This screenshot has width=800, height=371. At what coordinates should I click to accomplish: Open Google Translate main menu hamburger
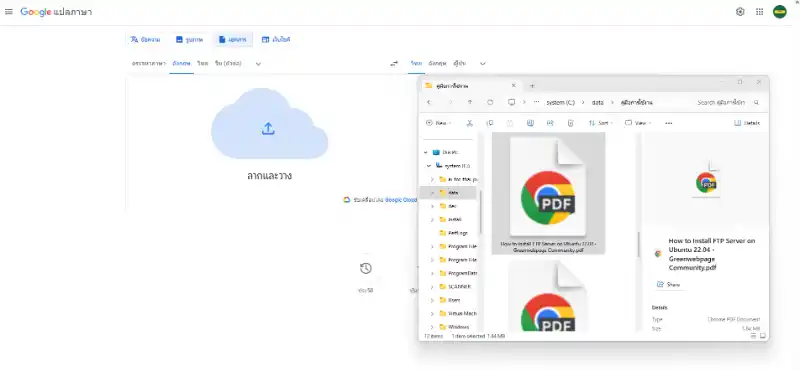point(9,12)
